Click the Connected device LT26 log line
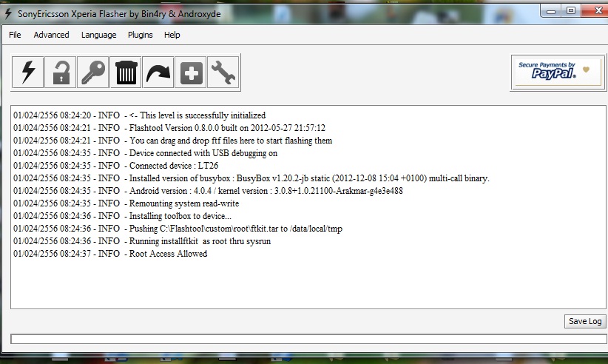Viewport: 608px width, 364px height. tap(115, 166)
